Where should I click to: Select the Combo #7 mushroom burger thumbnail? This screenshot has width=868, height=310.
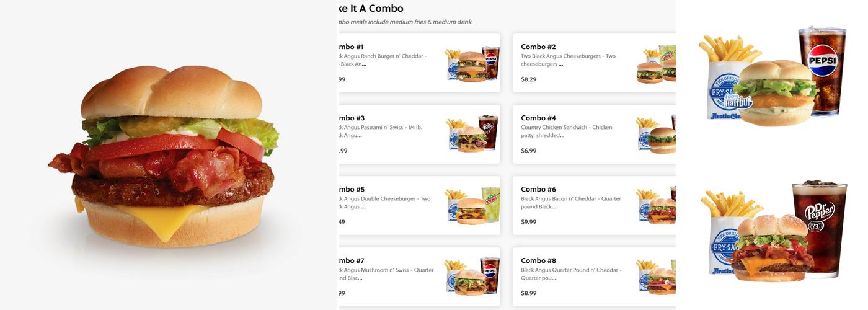point(472,277)
